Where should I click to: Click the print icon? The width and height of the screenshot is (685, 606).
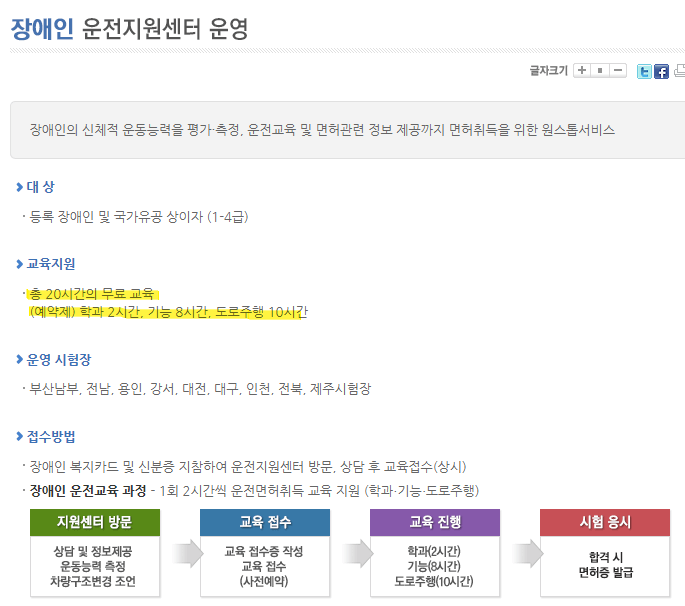(x=680, y=71)
